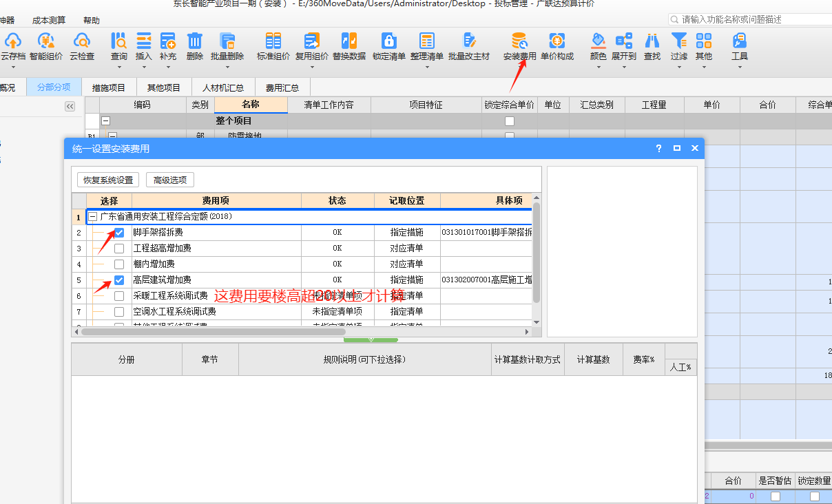
Task: Open the dropdown arrow under 工具
Action: tap(740, 67)
